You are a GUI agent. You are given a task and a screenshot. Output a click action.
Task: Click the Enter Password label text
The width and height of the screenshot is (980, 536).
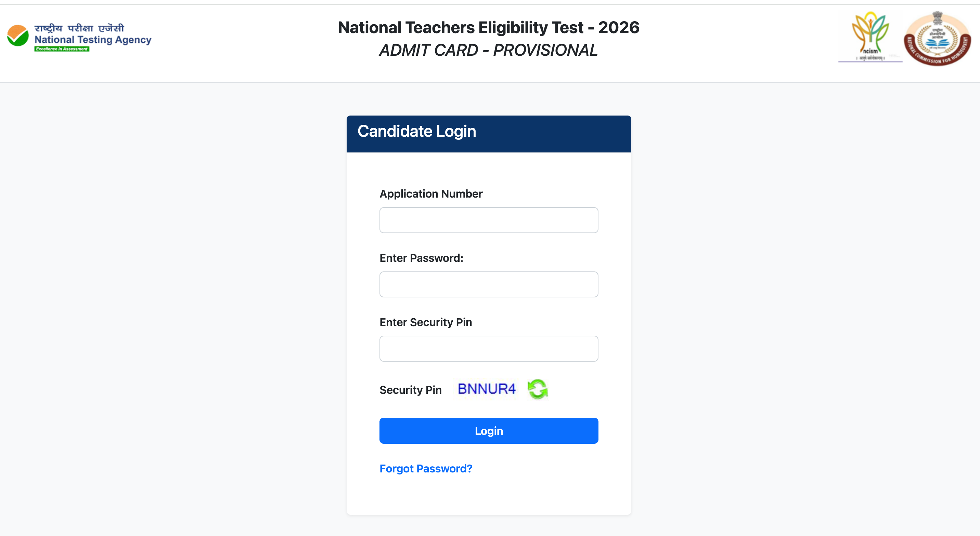(422, 258)
